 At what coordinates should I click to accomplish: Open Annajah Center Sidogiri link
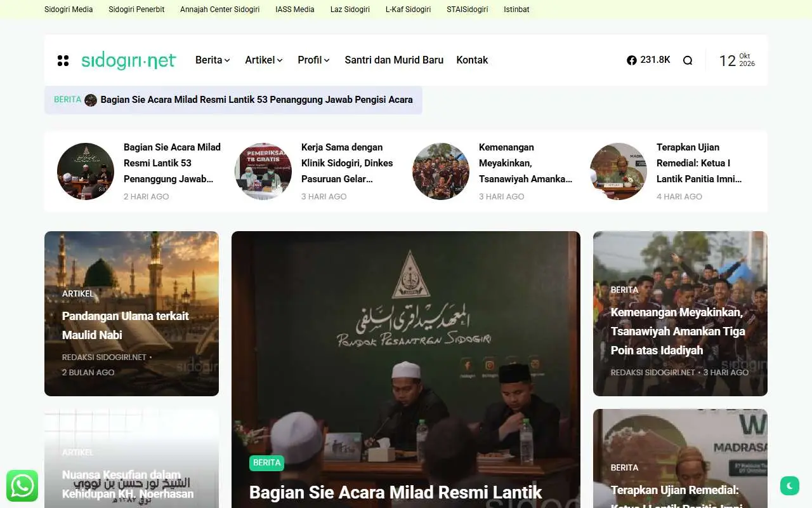(220, 10)
